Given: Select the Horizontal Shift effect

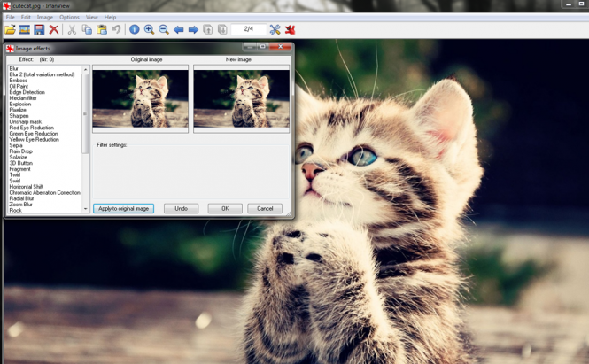Looking at the screenshot, I should point(27,187).
